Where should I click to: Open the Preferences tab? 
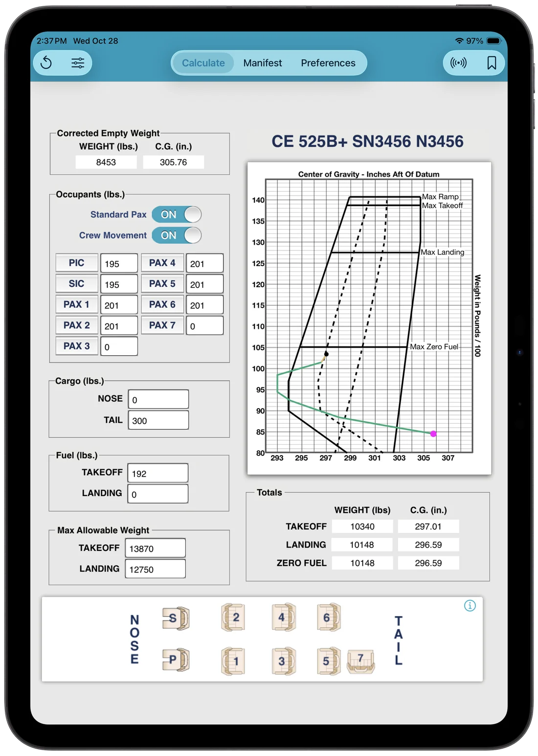coord(328,63)
